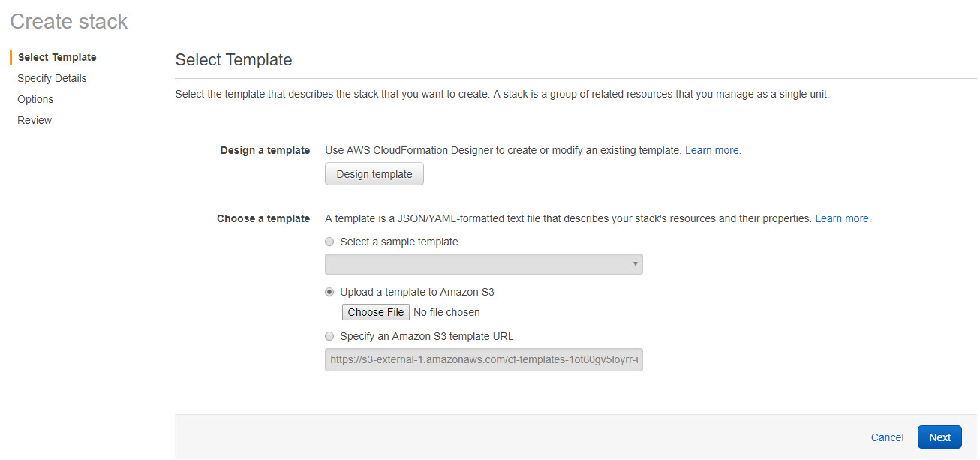Jump to the Options step

(35, 99)
